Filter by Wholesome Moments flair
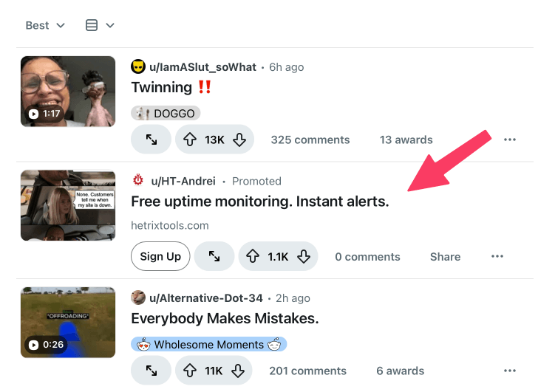555x392 pixels. pyautogui.click(x=209, y=344)
